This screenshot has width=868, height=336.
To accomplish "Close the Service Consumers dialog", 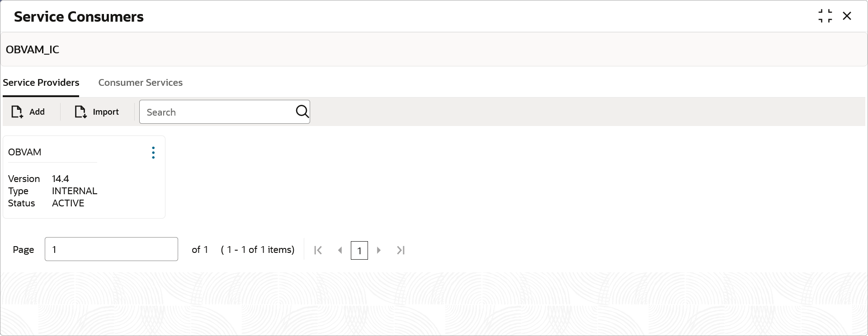I will (847, 16).
